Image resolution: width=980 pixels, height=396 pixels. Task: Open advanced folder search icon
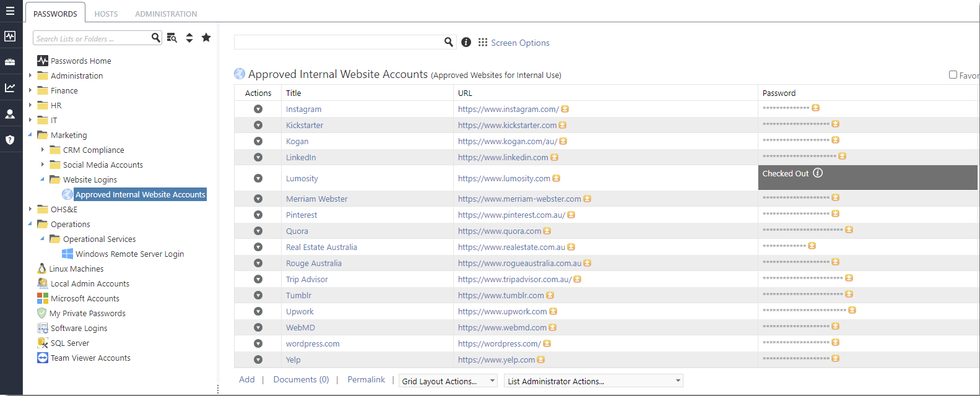coord(172,38)
